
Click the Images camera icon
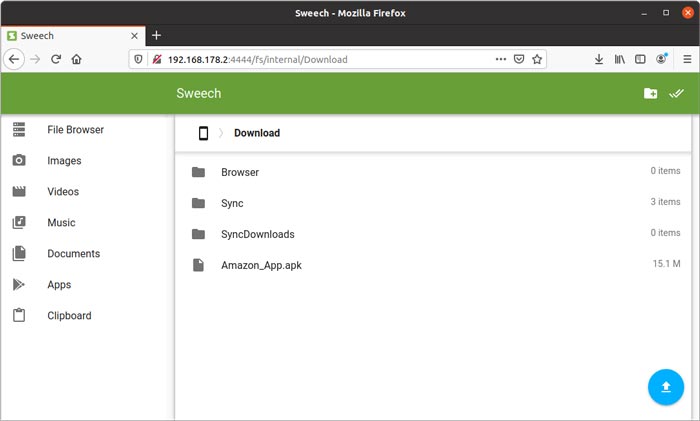(x=19, y=160)
